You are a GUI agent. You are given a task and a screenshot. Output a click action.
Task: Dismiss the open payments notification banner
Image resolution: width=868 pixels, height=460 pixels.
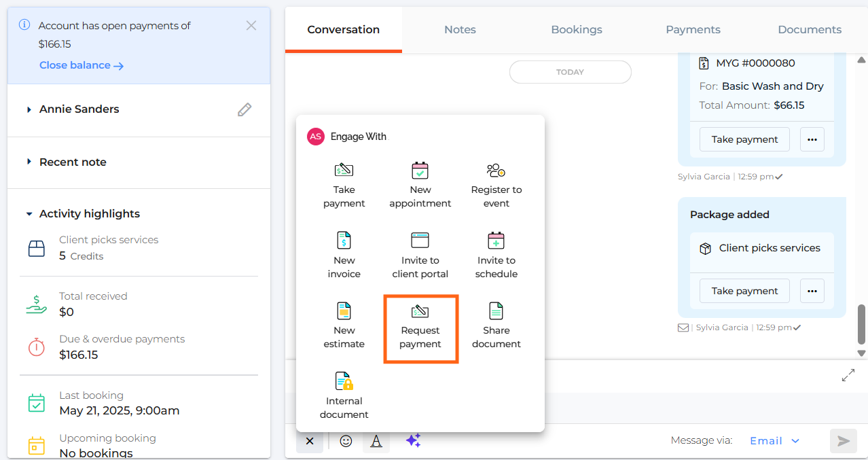[251, 26]
